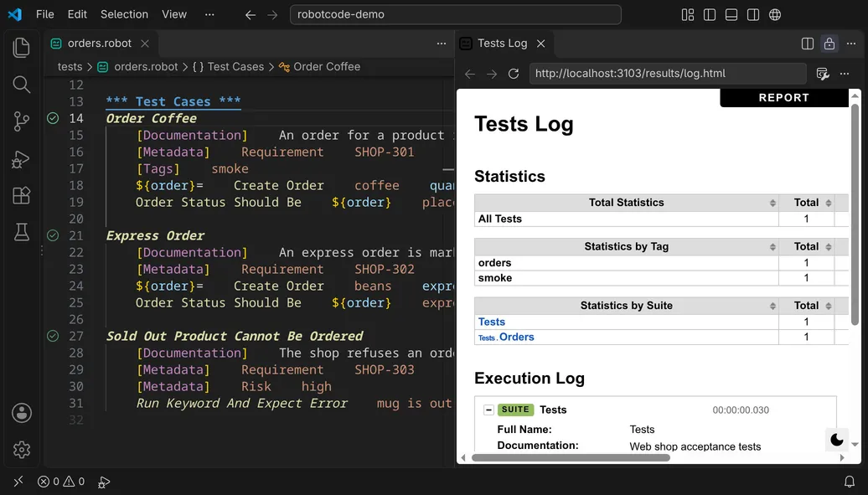This screenshot has width=868, height=495.
Task: Go back with title bar arrow
Action: coord(251,15)
